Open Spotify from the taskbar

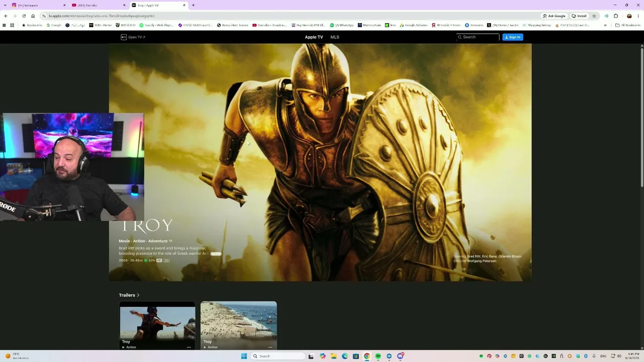378,356
